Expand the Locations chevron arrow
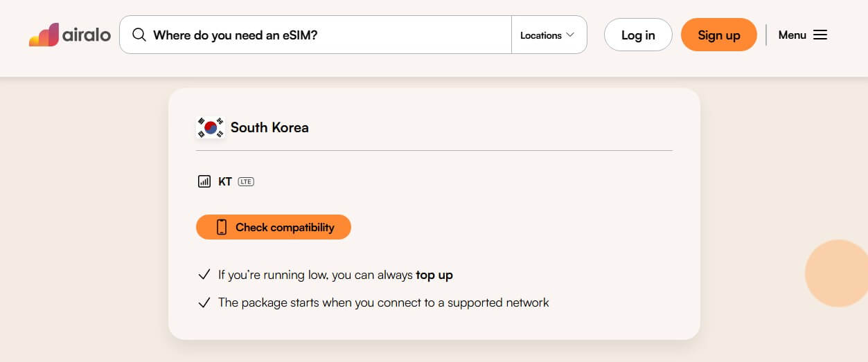 pos(570,35)
